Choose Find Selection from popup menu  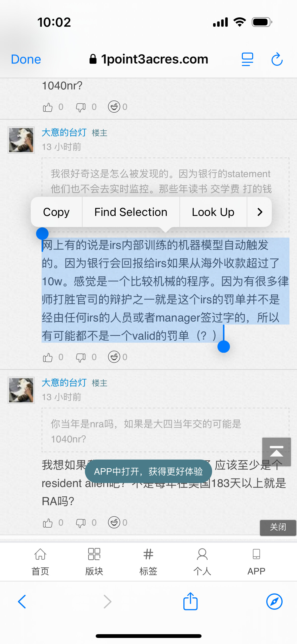131,212
